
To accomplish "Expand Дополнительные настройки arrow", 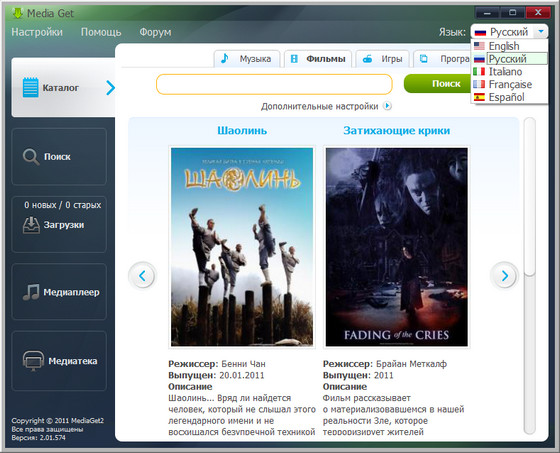I will [388, 106].
